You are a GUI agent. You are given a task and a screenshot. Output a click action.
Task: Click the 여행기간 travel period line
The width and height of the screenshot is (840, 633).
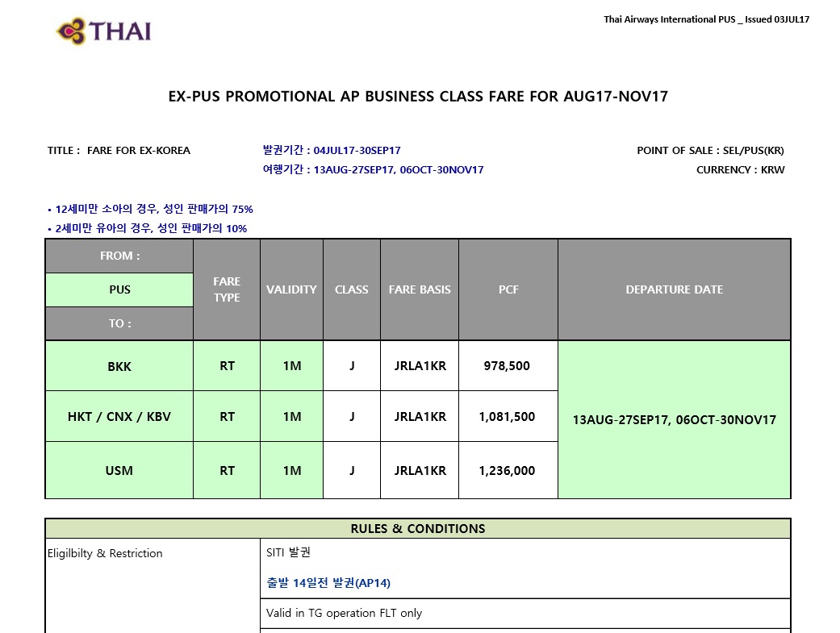click(373, 170)
